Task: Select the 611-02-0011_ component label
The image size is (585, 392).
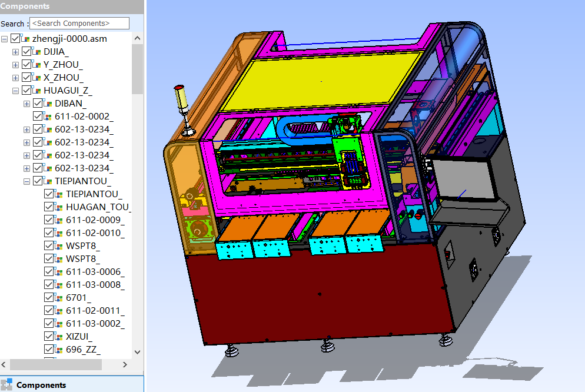Action: (x=95, y=311)
